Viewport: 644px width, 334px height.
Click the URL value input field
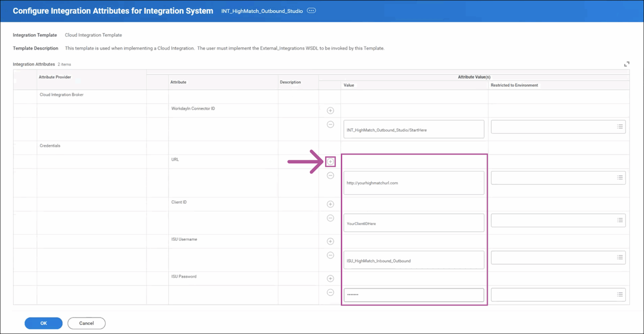pyautogui.click(x=414, y=183)
